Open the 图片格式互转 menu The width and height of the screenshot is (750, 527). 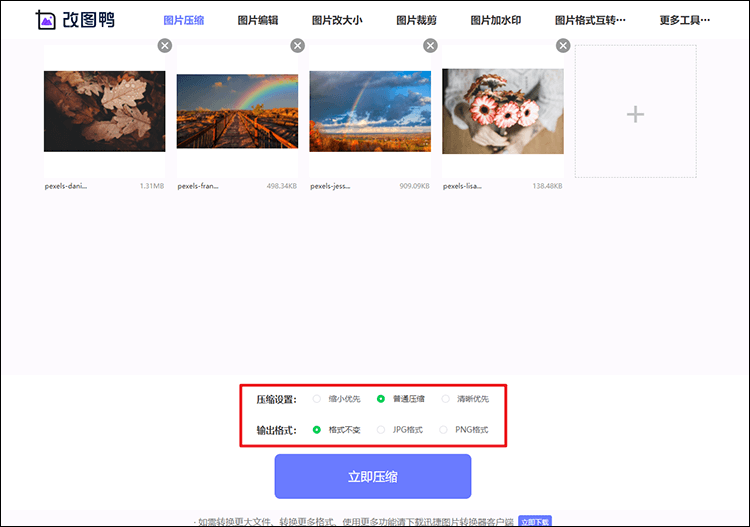tap(590, 20)
